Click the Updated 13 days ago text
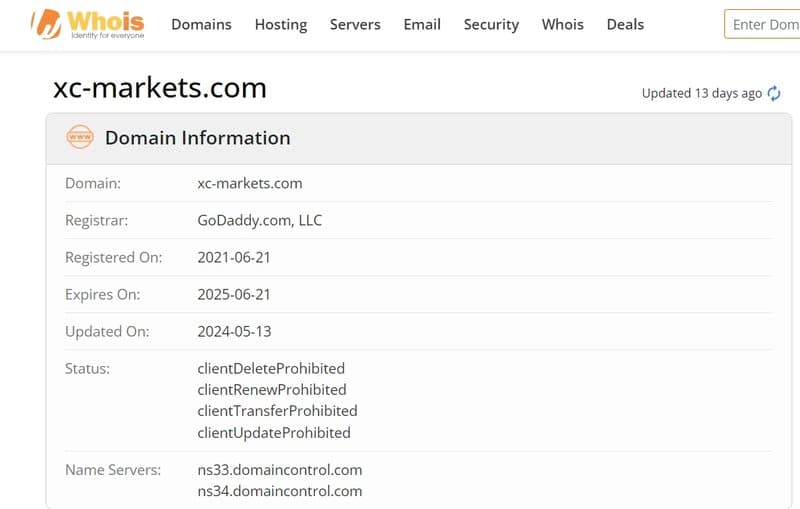The height and width of the screenshot is (509, 800). pos(702,93)
